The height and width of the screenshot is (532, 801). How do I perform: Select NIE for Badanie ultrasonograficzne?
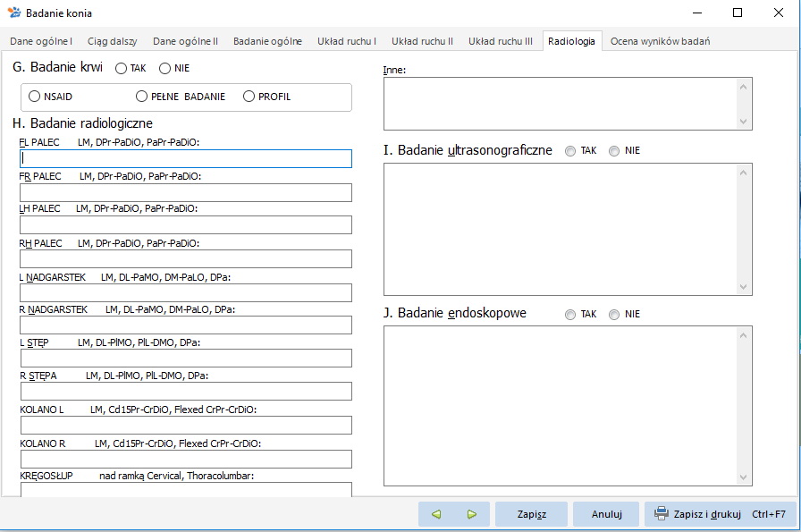(614, 151)
